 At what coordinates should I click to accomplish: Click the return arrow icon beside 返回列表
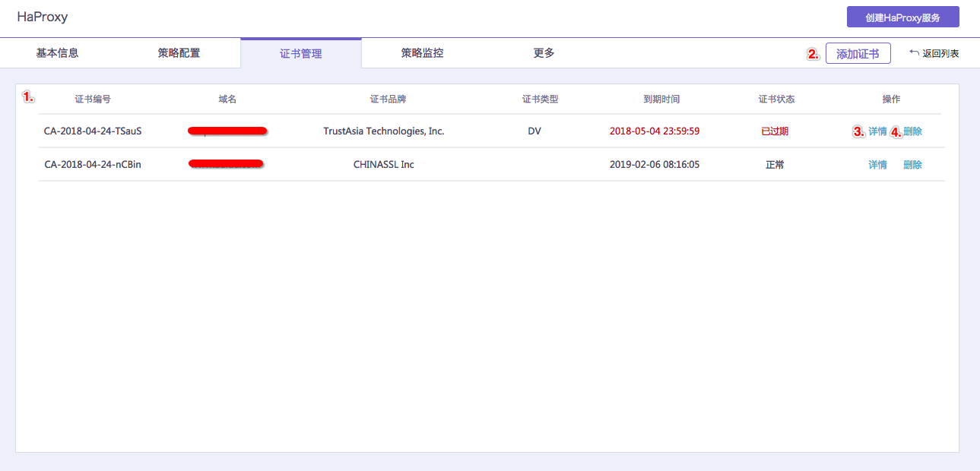(x=914, y=53)
